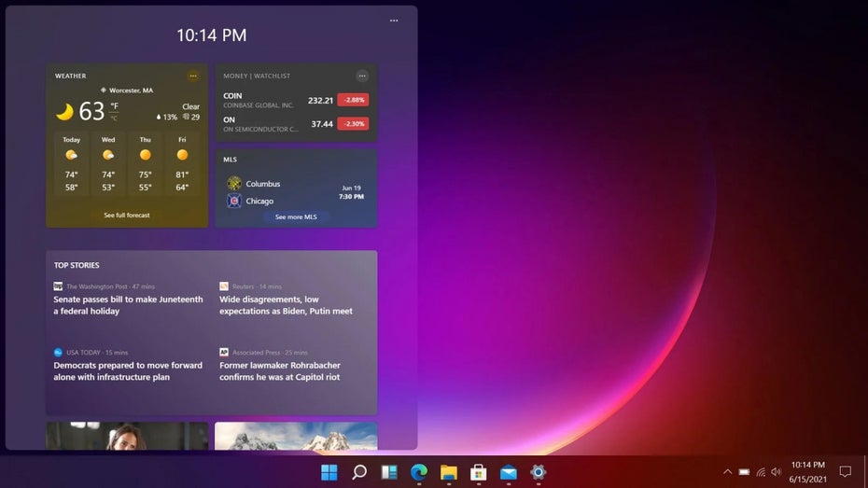Screen dimensions: 868x488
Task: Click the 10:14 PM widgets header time
Action: click(x=212, y=35)
